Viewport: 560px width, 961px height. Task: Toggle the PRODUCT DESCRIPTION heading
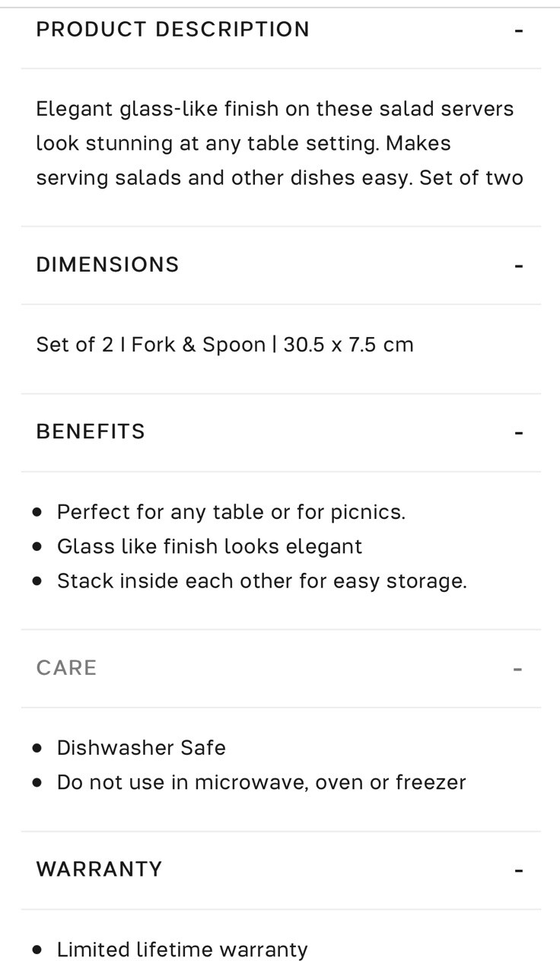pos(173,29)
